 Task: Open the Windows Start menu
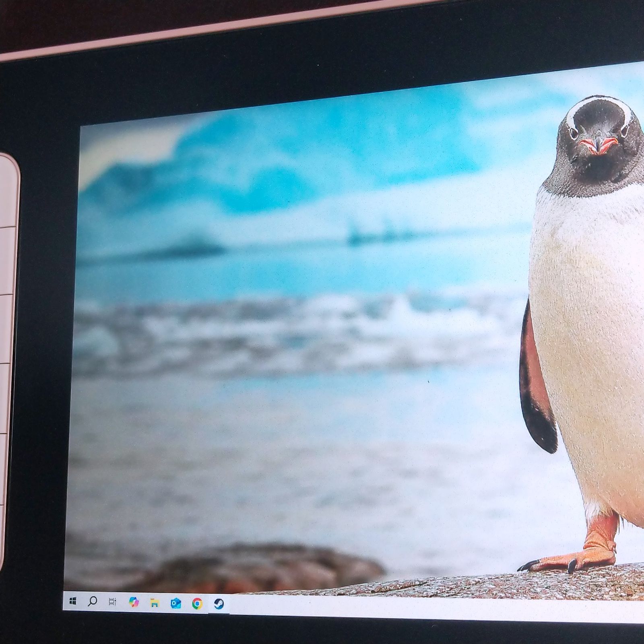73,601
